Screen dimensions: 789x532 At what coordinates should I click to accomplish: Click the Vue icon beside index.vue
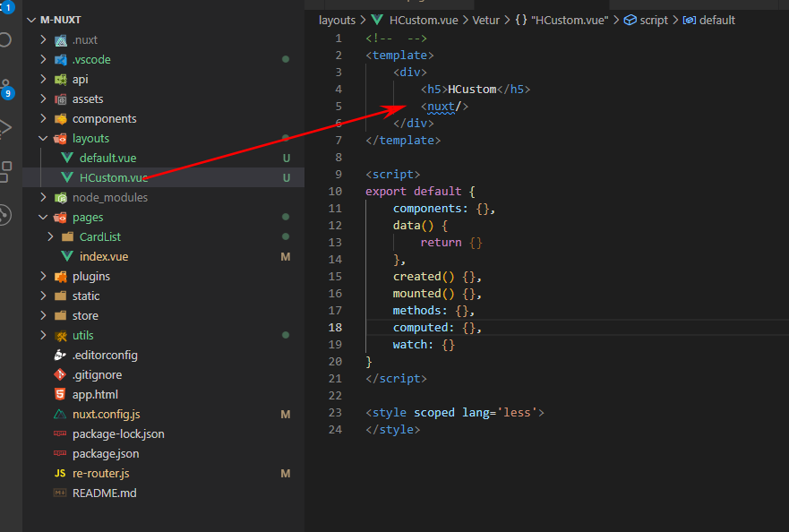tap(67, 257)
